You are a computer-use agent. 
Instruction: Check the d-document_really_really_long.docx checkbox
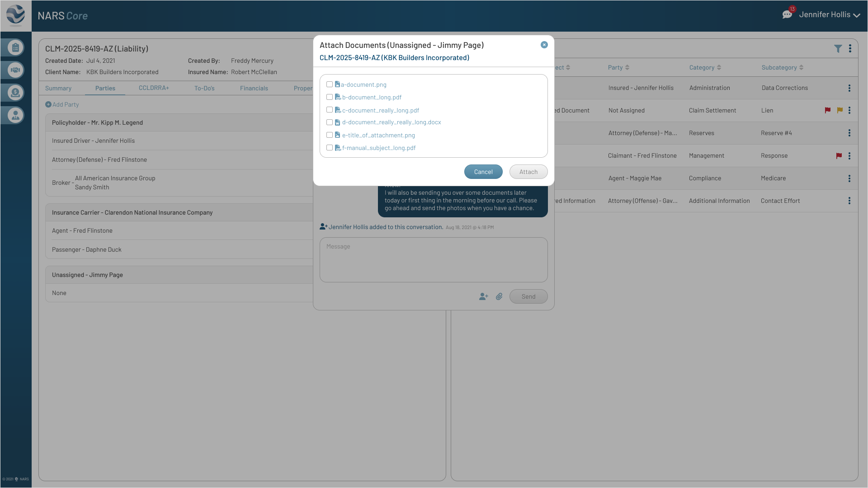coord(330,122)
